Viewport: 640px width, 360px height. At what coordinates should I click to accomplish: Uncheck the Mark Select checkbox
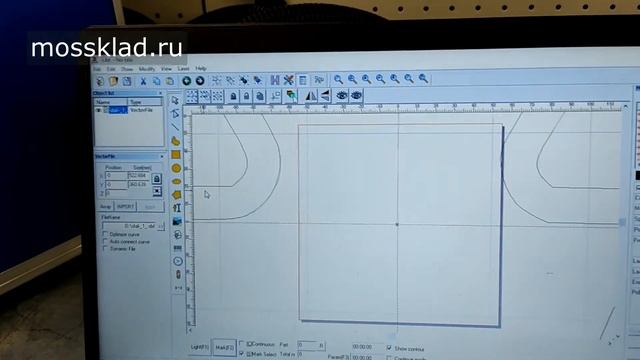click(x=241, y=353)
